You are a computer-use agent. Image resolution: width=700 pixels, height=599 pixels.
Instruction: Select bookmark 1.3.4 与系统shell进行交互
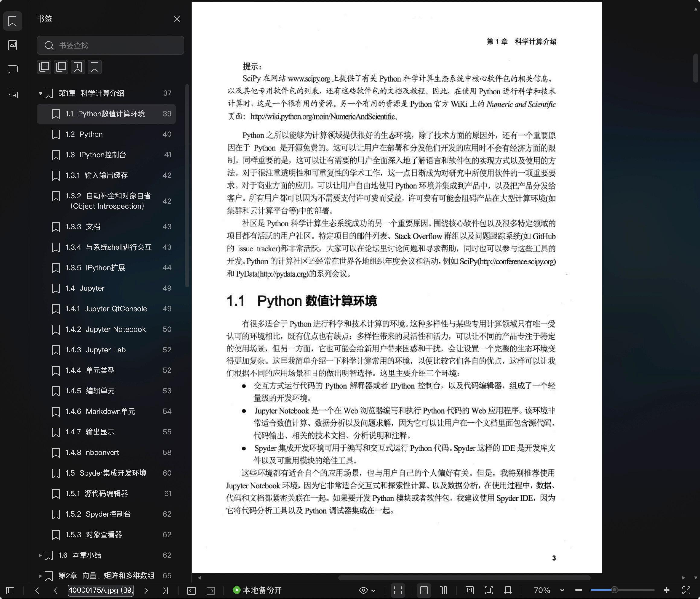(x=106, y=247)
